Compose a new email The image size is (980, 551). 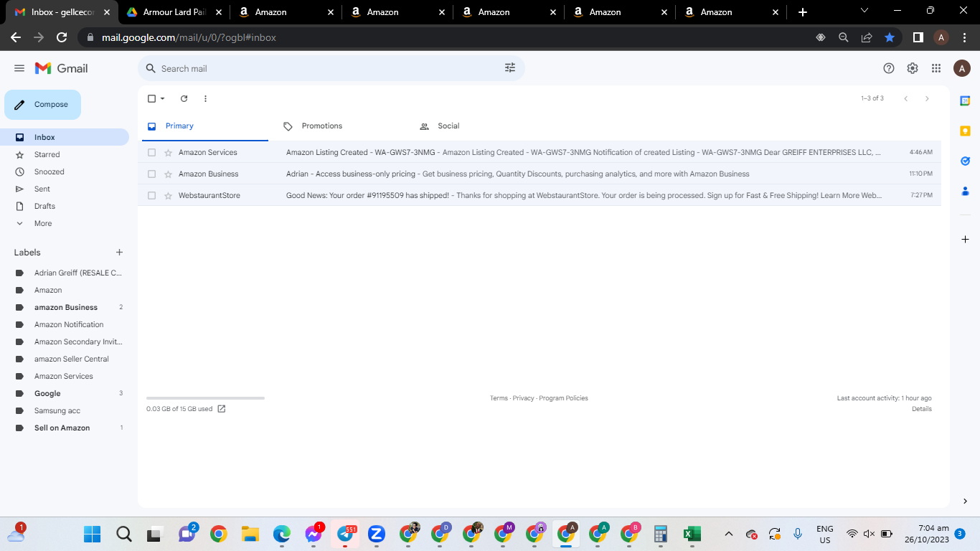tap(42, 105)
